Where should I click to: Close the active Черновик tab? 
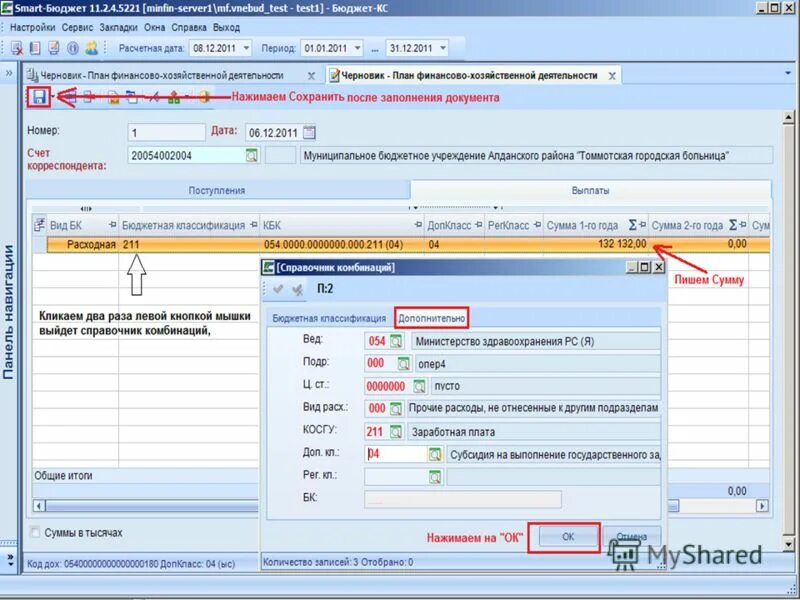(x=612, y=76)
